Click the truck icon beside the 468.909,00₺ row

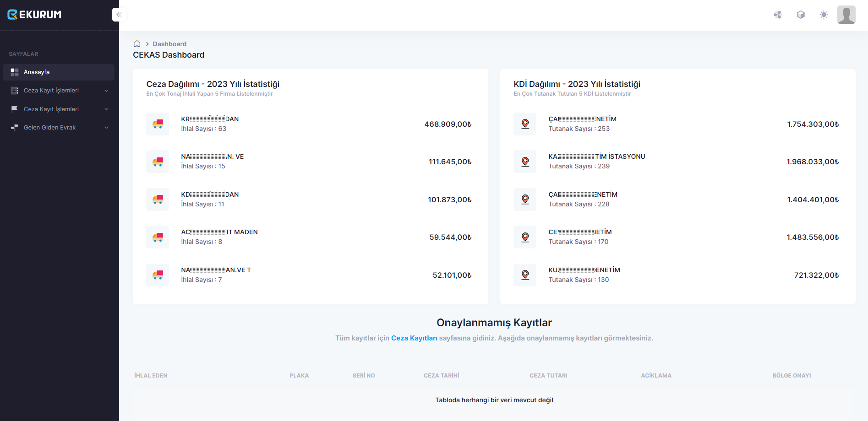click(158, 124)
